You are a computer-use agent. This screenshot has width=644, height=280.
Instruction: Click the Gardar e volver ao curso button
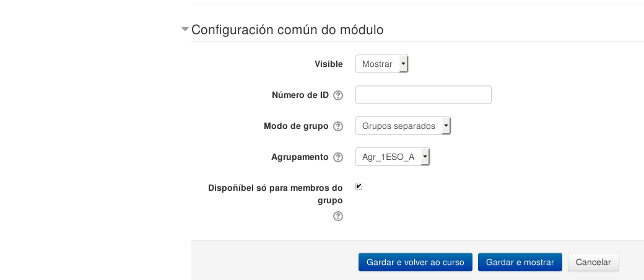(x=416, y=262)
